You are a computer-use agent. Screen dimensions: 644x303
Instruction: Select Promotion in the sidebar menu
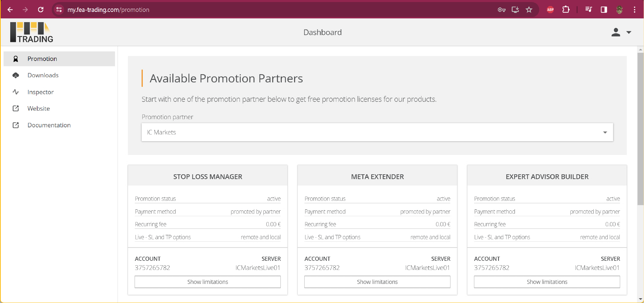click(59, 59)
